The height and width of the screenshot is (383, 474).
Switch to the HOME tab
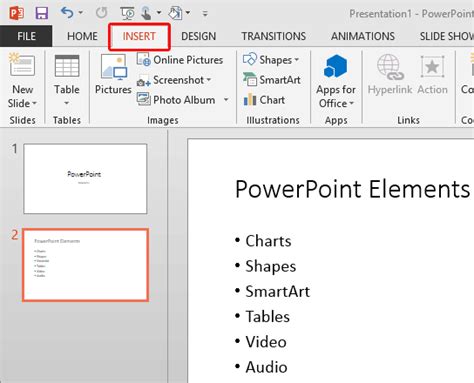82,36
